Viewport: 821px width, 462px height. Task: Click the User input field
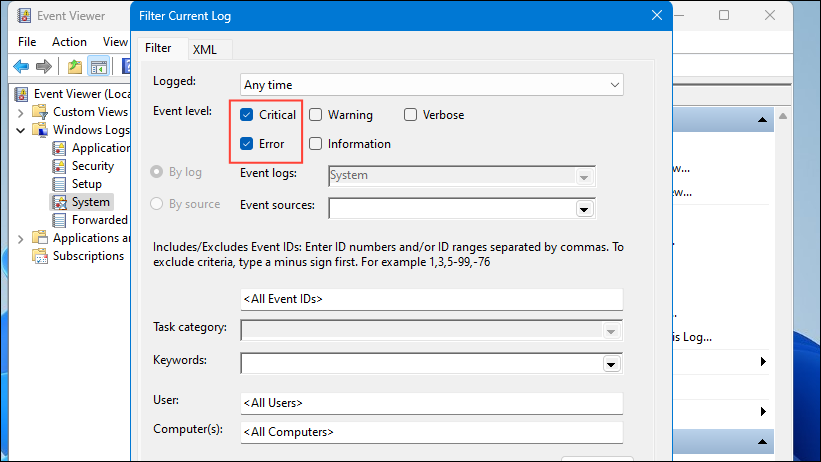coord(431,403)
